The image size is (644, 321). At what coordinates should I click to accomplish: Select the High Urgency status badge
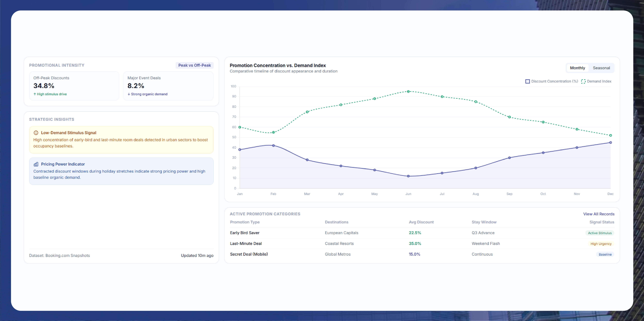601,244
